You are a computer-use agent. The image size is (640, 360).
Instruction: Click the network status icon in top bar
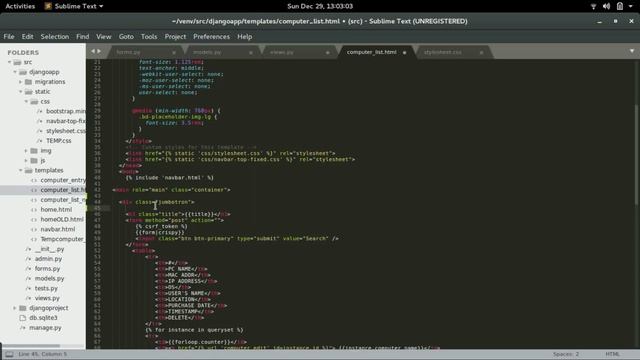(593, 6)
